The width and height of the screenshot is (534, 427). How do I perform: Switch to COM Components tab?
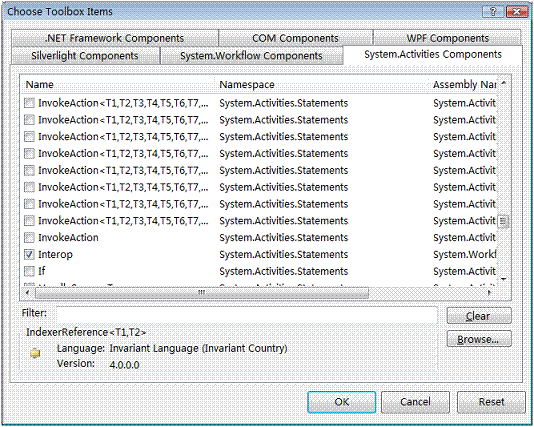[x=295, y=38]
